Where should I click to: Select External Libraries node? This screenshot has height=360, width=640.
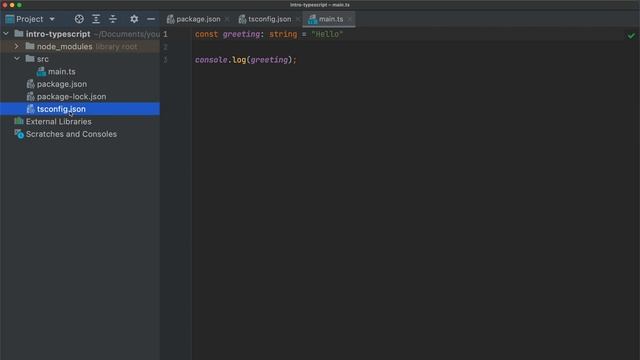58,122
